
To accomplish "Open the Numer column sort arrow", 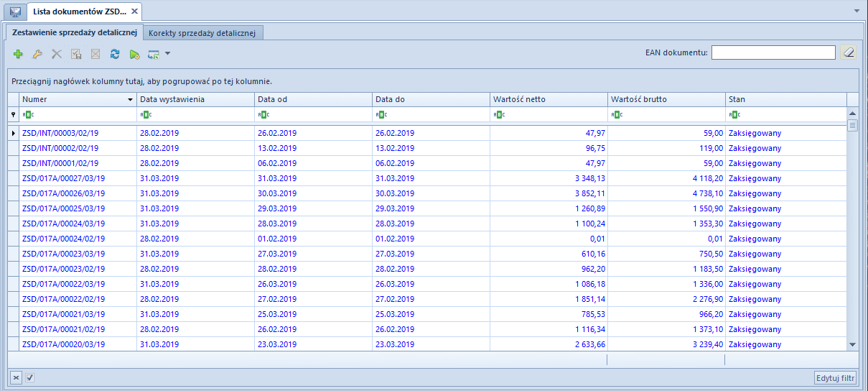I will tap(130, 100).
